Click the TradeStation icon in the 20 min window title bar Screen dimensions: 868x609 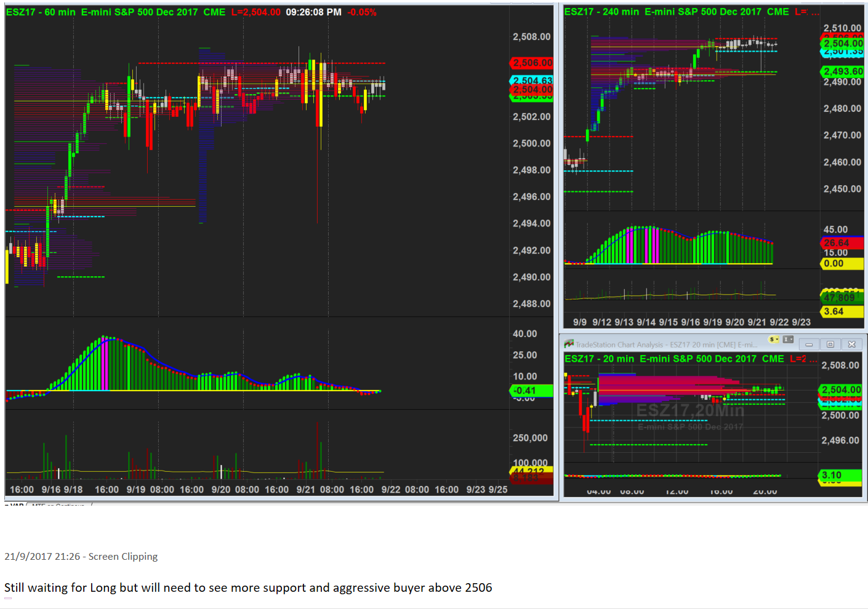pos(569,344)
